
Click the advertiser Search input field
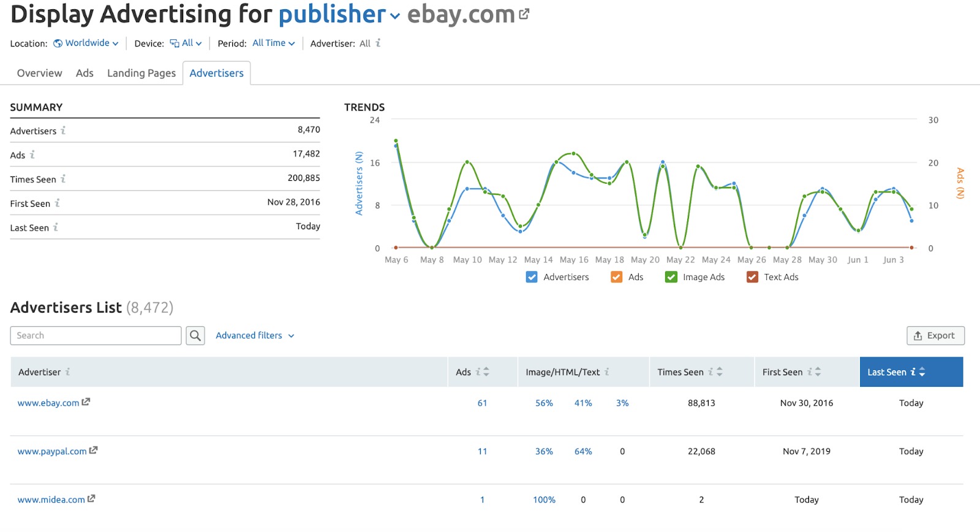point(96,335)
